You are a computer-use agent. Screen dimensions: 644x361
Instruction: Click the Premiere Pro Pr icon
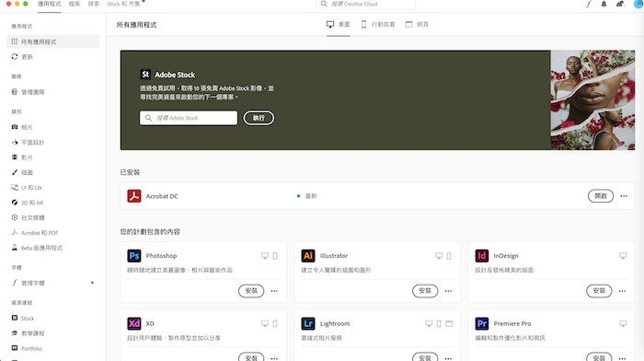click(x=482, y=323)
